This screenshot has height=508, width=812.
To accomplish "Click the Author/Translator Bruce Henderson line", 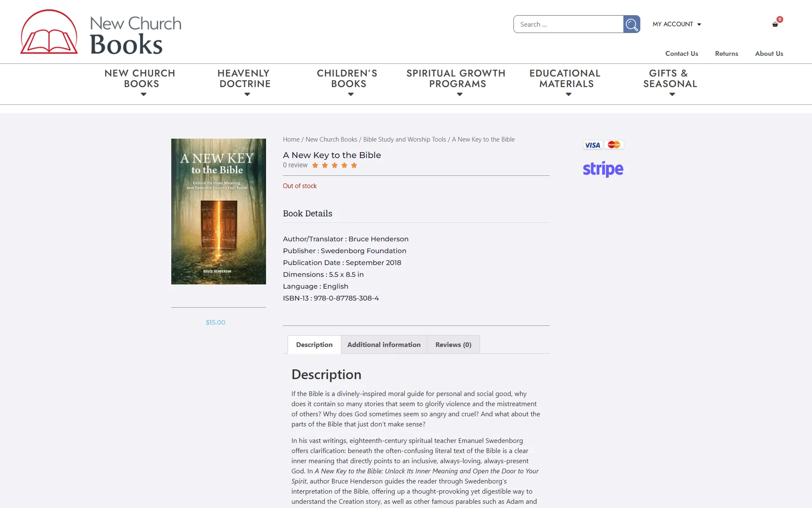I will click(346, 239).
